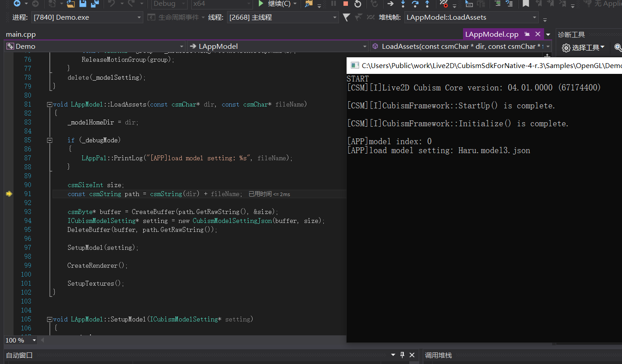Stop debugging with the red square icon
Screen dimensions: 622x364
click(x=345, y=4)
